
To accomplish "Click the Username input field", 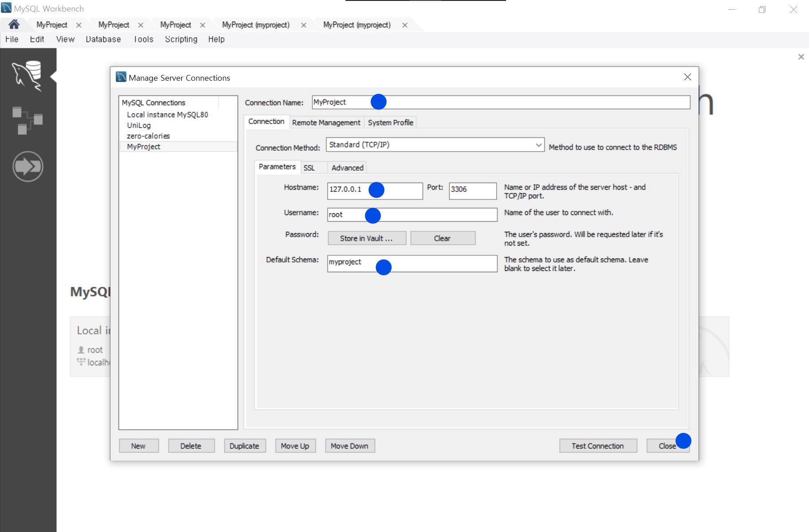I will coord(412,215).
